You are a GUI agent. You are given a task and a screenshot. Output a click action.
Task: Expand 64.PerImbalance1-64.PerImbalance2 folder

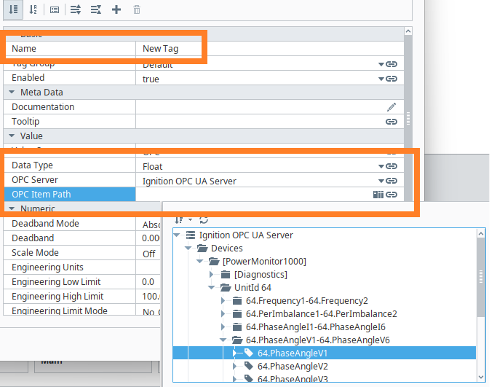tap(223, 314)
